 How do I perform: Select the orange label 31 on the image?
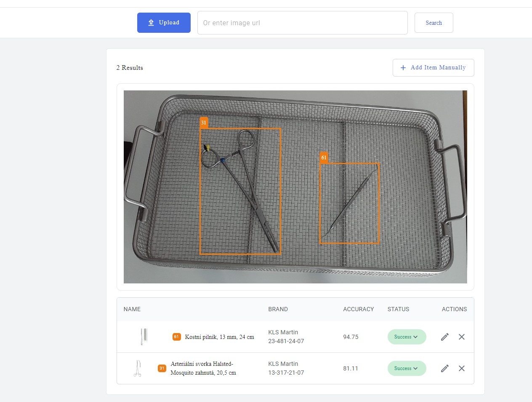point(204,123)
